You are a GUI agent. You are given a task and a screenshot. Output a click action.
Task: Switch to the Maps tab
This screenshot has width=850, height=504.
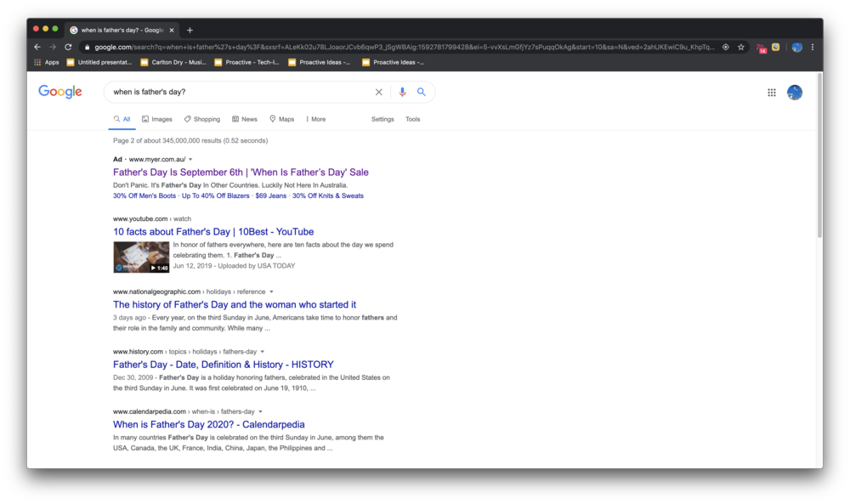pos(282,119)
